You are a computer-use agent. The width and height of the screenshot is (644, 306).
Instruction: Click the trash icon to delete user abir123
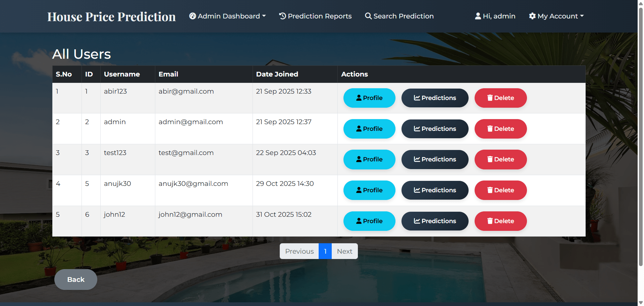[490, 98]
